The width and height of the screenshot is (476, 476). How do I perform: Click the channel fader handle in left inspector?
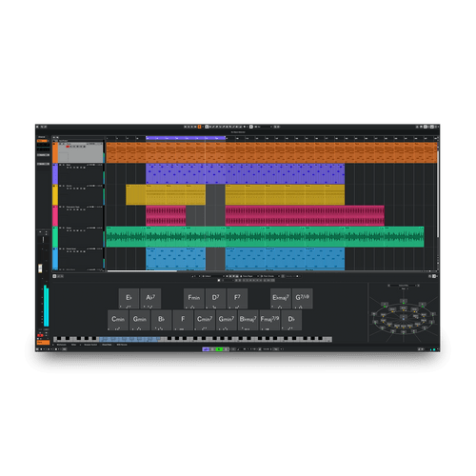40,268
